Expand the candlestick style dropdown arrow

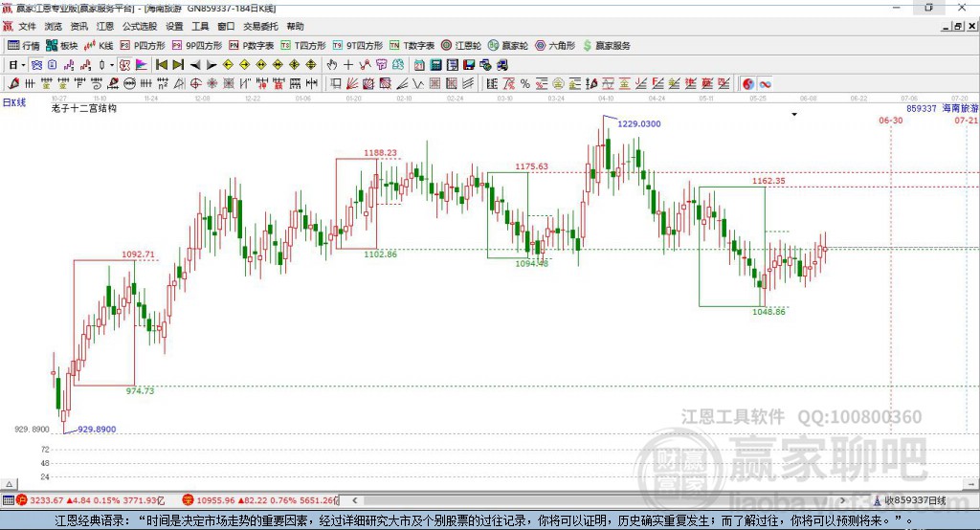coord(112,65)
